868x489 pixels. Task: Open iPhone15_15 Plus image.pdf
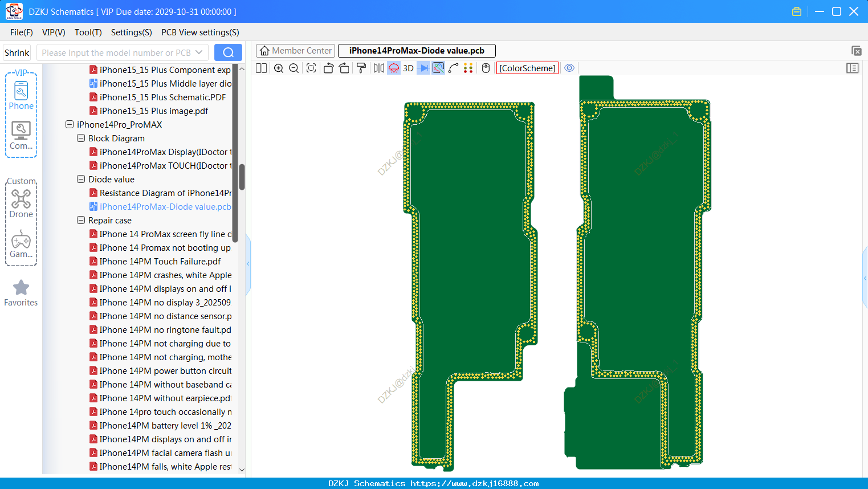153,111
